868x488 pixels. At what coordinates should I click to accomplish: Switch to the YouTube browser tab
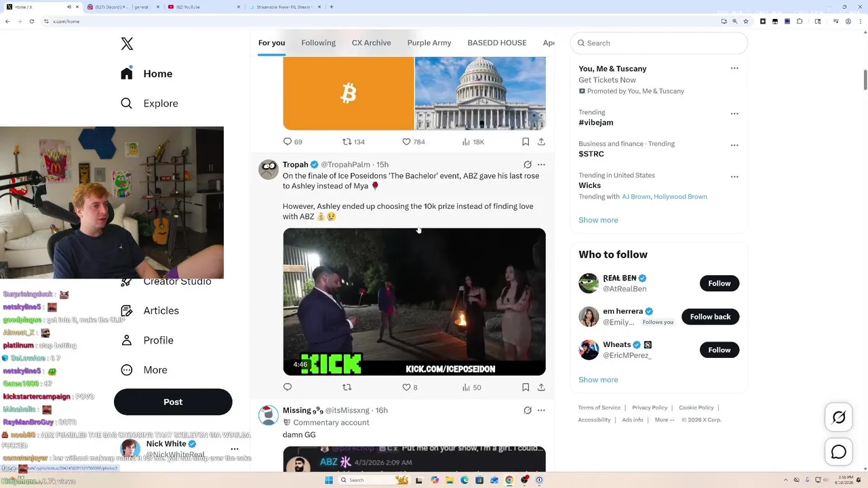[203, 7]
